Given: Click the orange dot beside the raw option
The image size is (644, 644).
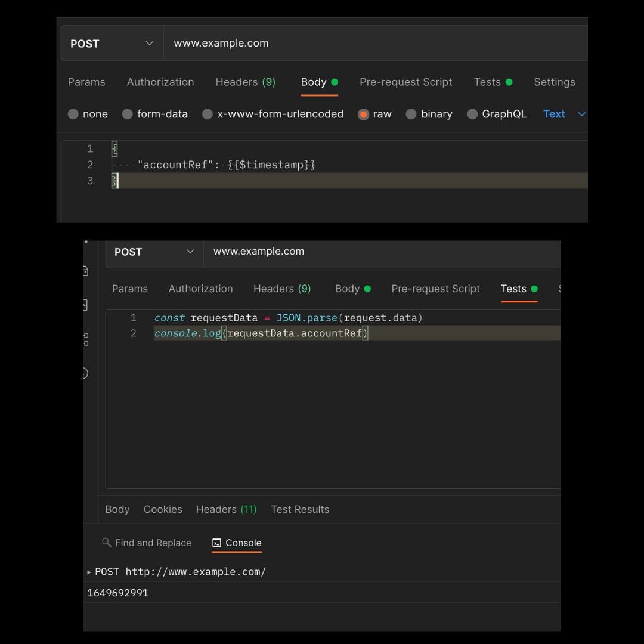Looking at the screenshot, I should [363, 114].
